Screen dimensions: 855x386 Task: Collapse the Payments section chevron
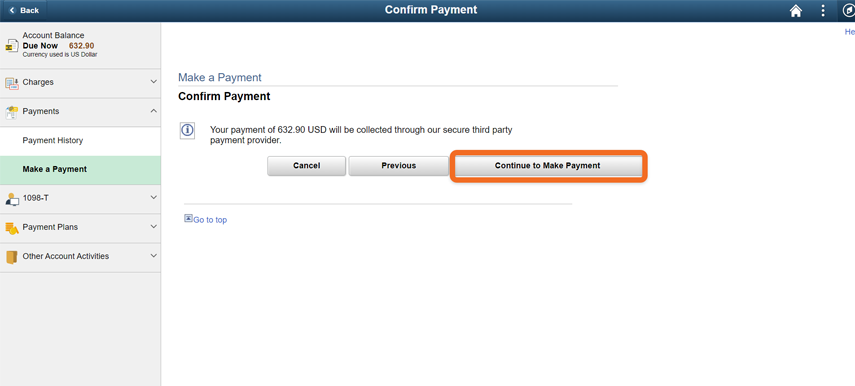point(153,111)
